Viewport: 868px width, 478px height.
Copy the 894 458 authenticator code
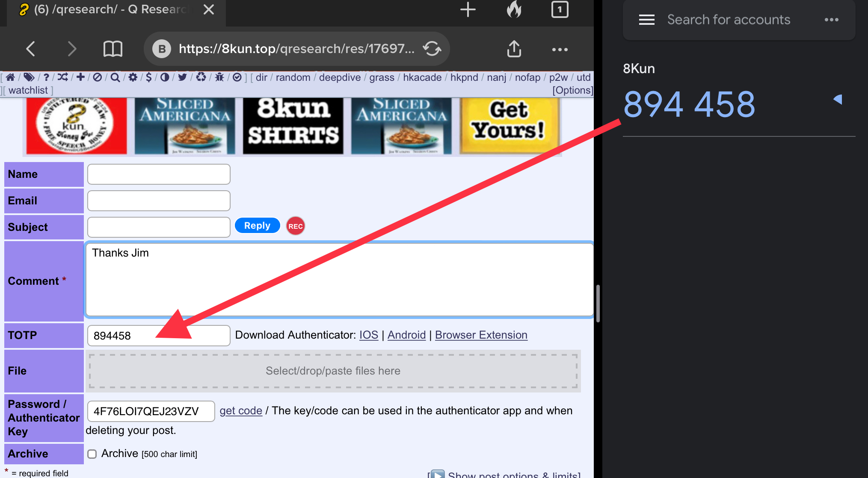point(689,104)
